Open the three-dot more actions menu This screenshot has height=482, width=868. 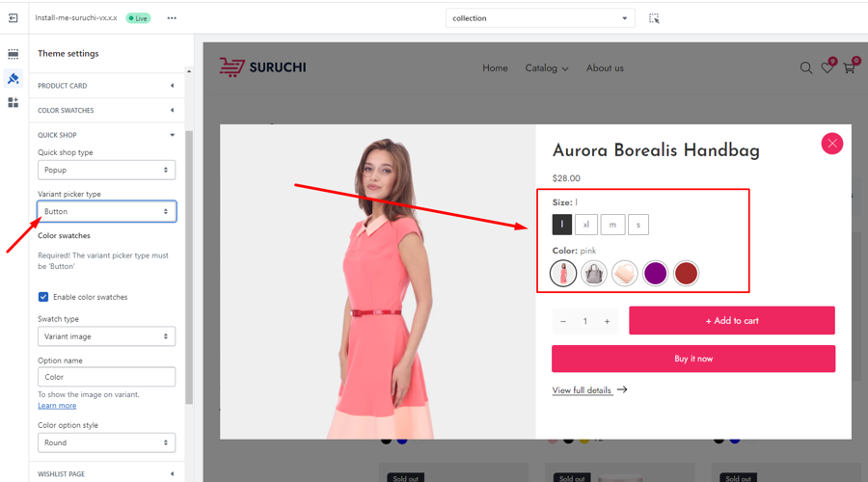click(172, 18)
